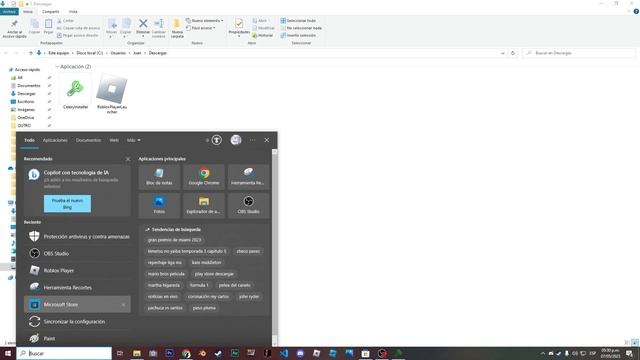The width and height of the screenshot is (640, 360).
Task: Open OBS Studio from recent list
Action: tap(78, 253)
